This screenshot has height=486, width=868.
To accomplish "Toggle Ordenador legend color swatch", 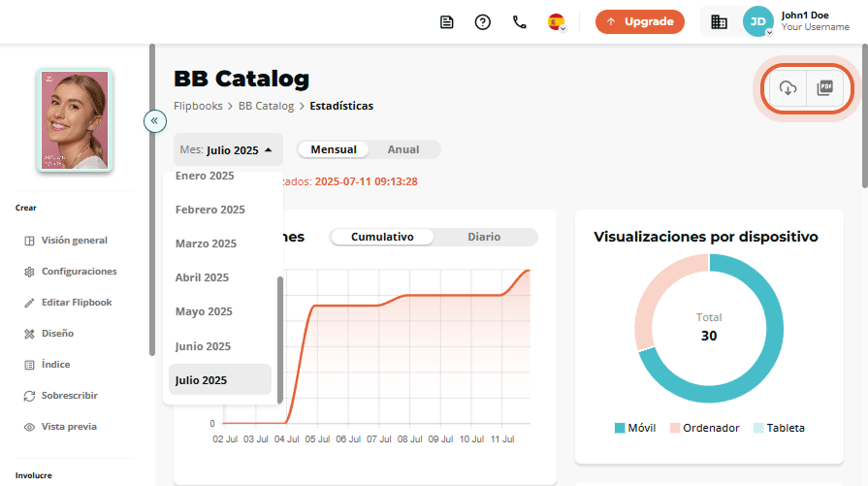I will (x=675, y=428).
